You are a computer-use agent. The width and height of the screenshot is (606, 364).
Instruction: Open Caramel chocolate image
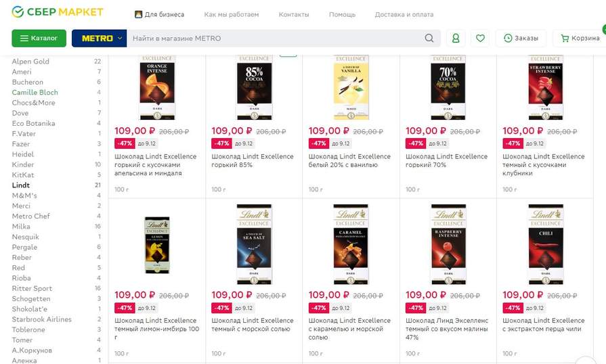pyautogui.click(x=351, y=244)
